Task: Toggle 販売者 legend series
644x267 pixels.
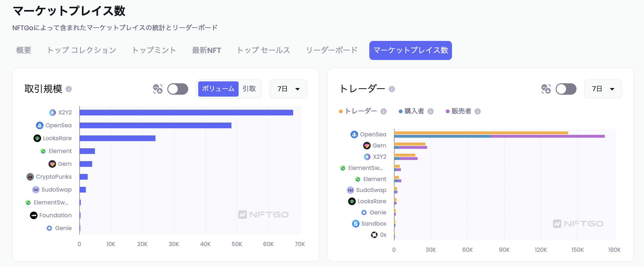Action: 458,111
